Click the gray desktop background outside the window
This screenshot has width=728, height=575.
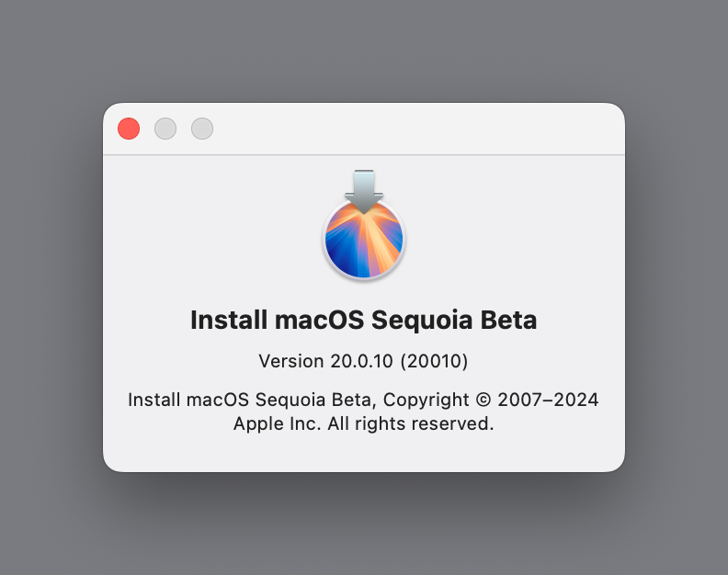(x=55, y=514)
